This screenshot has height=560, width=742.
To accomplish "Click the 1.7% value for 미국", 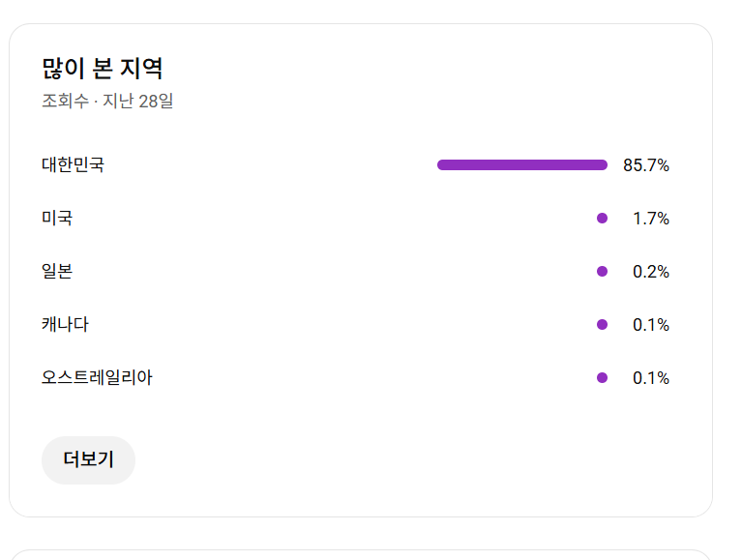I will pos(651,219).
